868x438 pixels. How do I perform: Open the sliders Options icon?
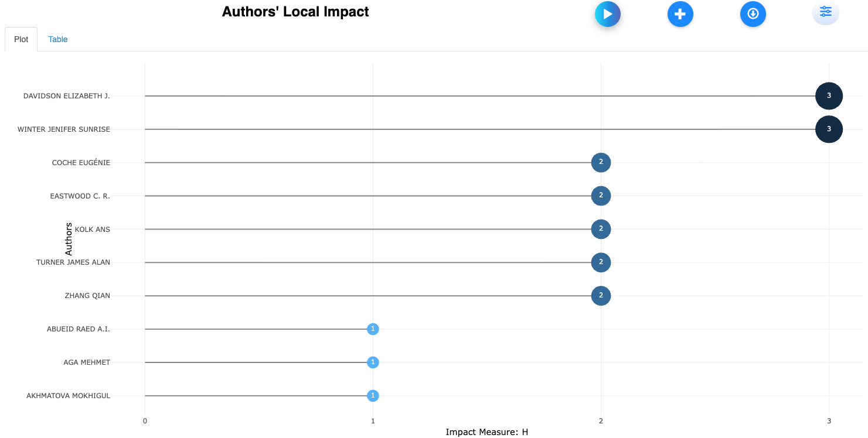[x=825, y=12]
